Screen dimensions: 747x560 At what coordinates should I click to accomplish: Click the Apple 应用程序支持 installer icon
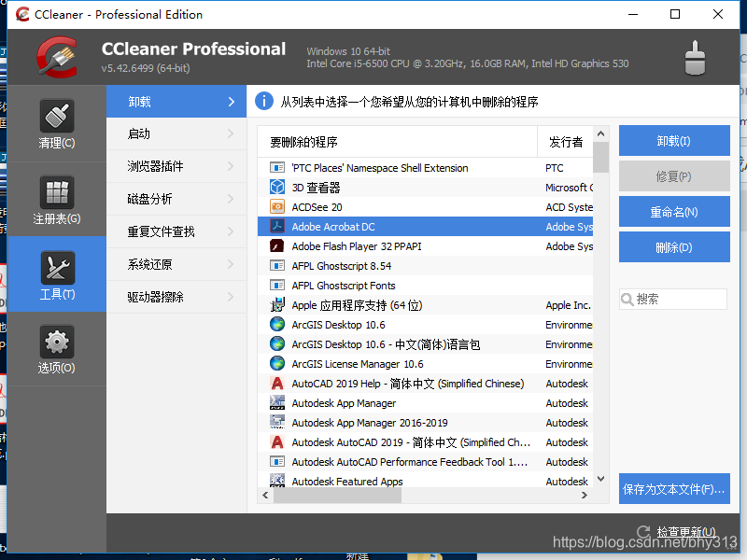point(277,305)
